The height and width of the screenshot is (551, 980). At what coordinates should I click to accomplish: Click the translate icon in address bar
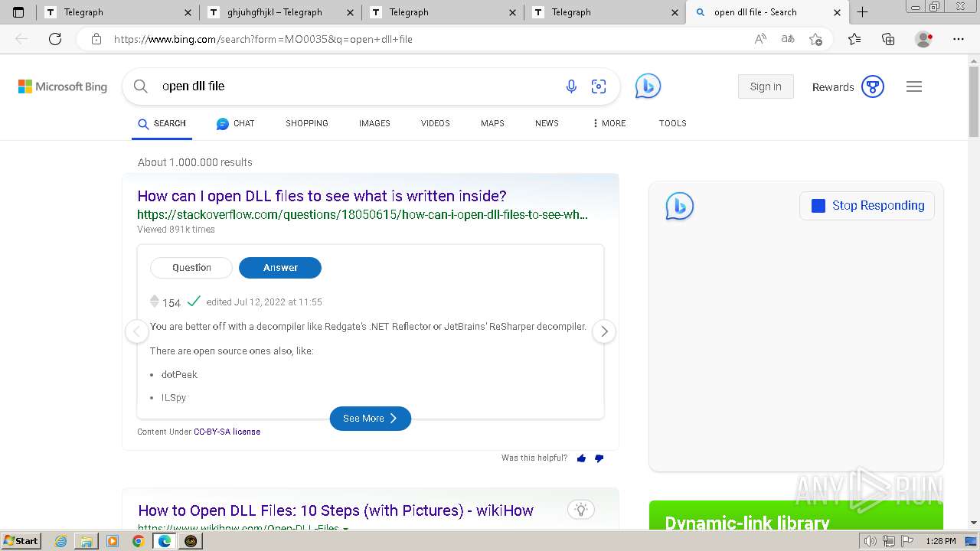click(x=787, y=39)
